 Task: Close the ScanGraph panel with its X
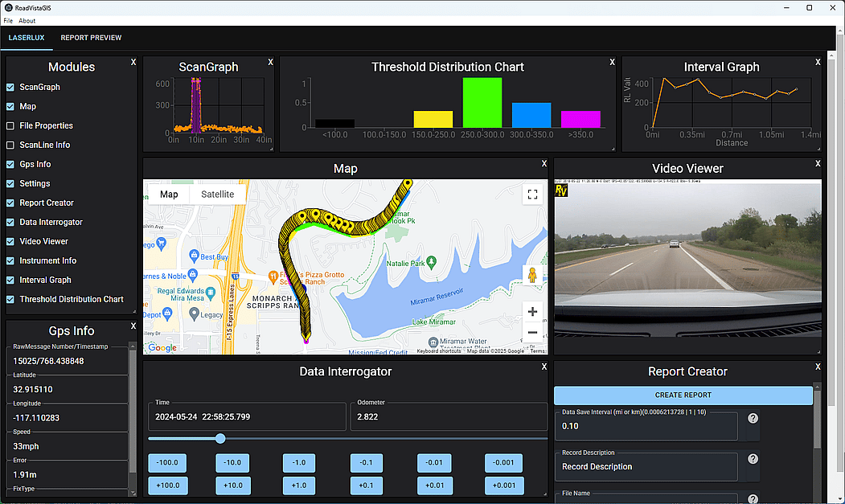click(270, 63)
